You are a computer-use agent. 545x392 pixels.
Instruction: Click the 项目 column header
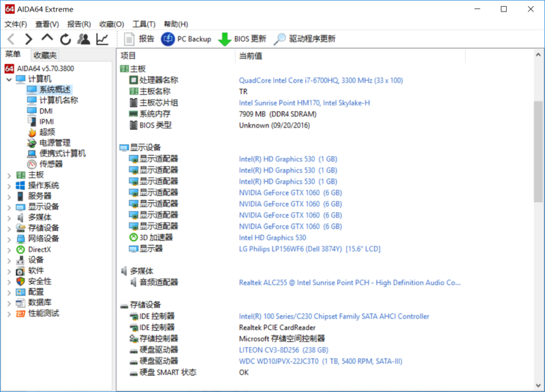[x=176, y=56]
